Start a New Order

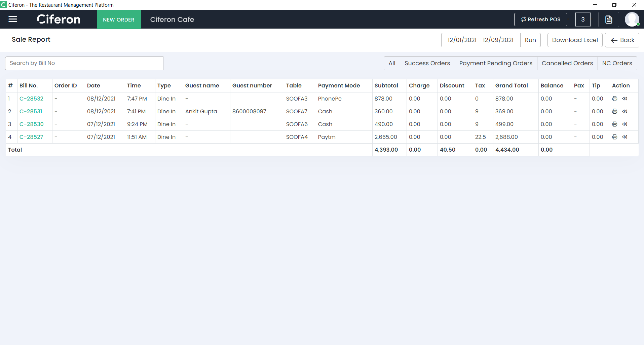click(x=119, y=20)
